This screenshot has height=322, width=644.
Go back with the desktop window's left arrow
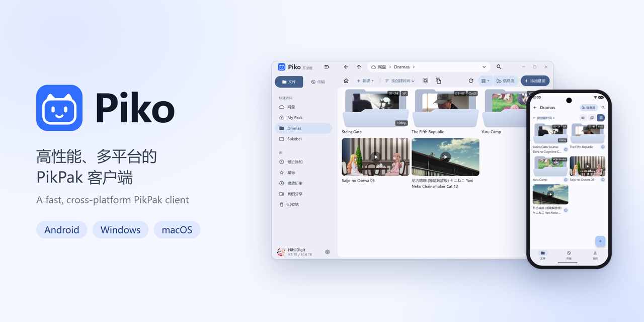tap(346, 67)
